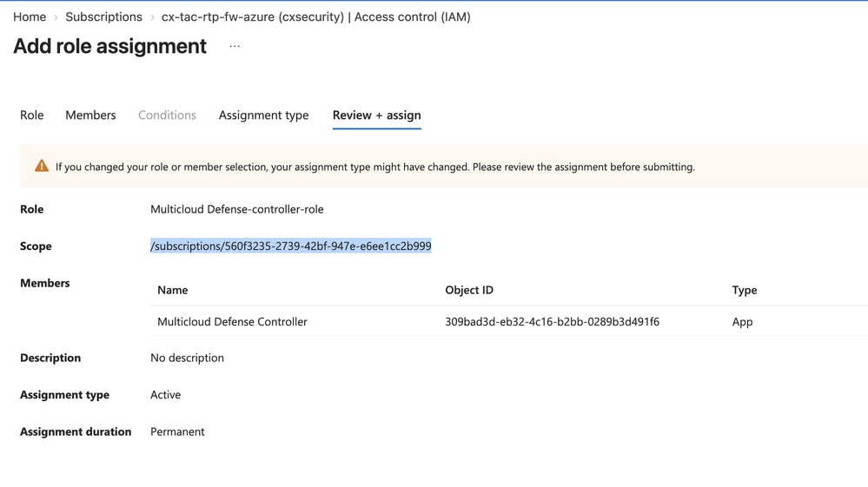868x487 pixels.
Task: Click the bold Assignment type field label
Action: (64, 395)
